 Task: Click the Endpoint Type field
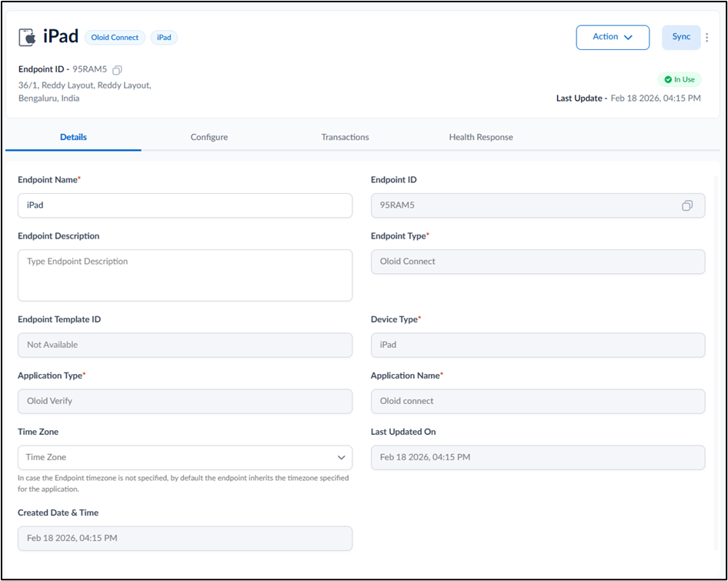point(538,262)
